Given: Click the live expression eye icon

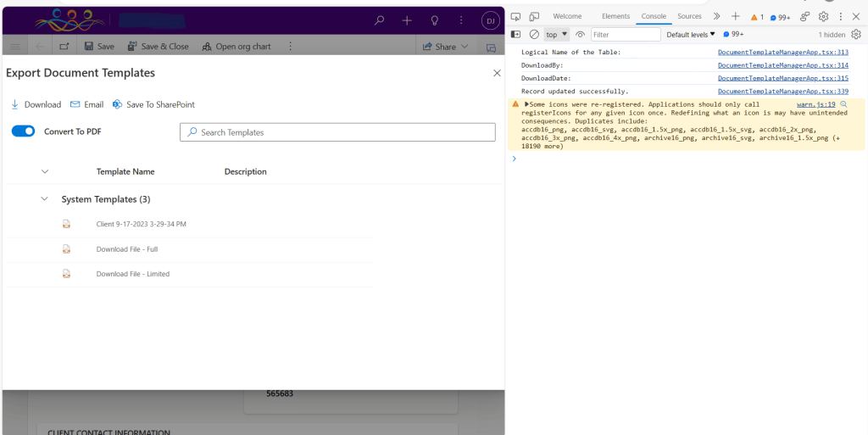Looking at the screenshot, I should 580,35.
